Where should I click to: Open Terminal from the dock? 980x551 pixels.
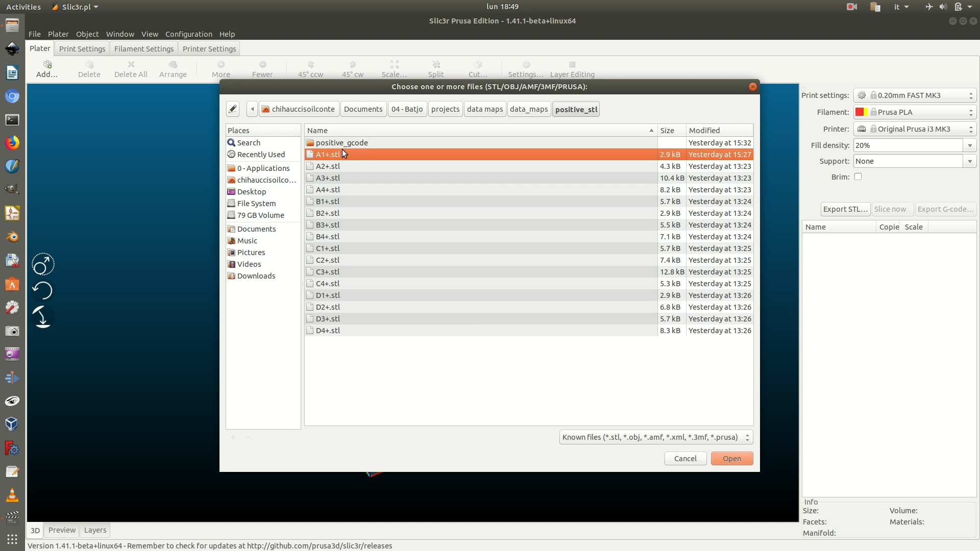click(x=12, y=120)
